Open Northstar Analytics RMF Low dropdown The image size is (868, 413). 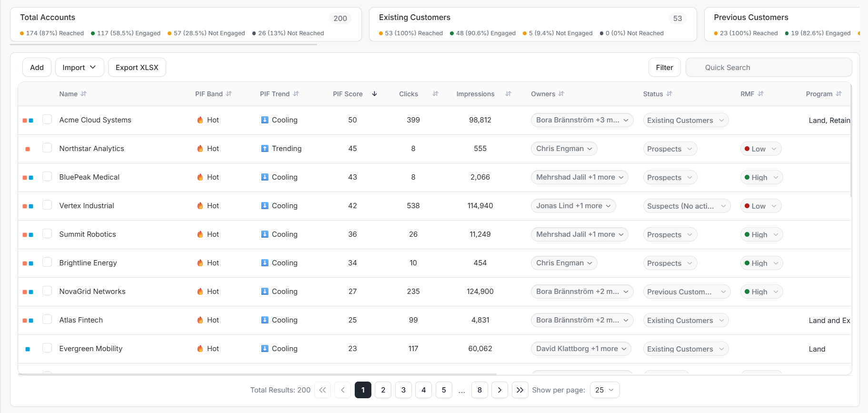click(x=761, y=149)
